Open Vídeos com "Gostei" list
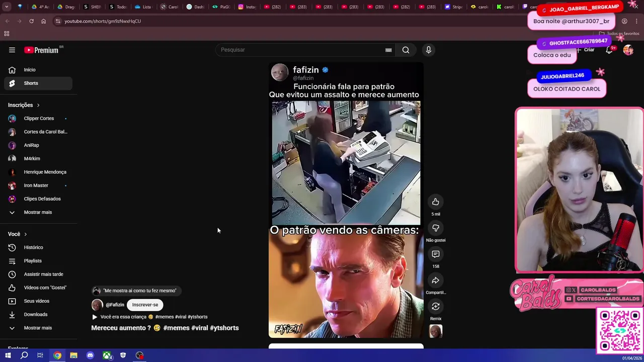Viewport: 644px width, 362px height. pyautogui.click(x=38, y=288)
